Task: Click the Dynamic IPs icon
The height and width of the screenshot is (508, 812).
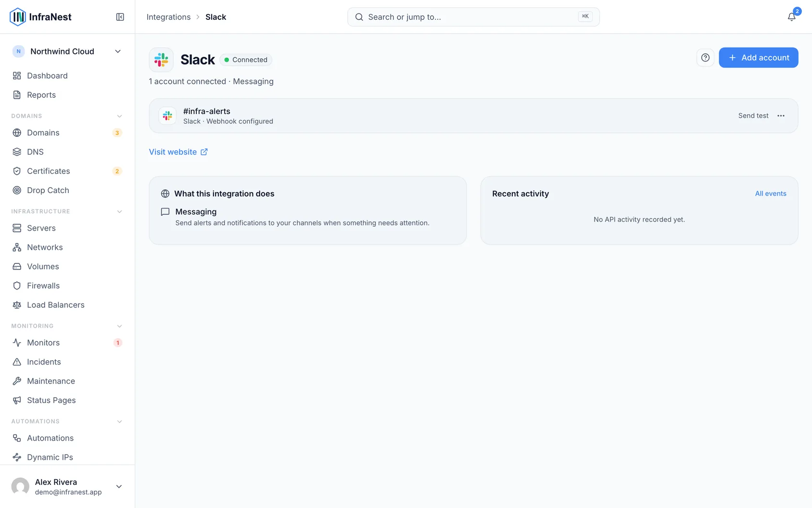Action: [17, 457]
